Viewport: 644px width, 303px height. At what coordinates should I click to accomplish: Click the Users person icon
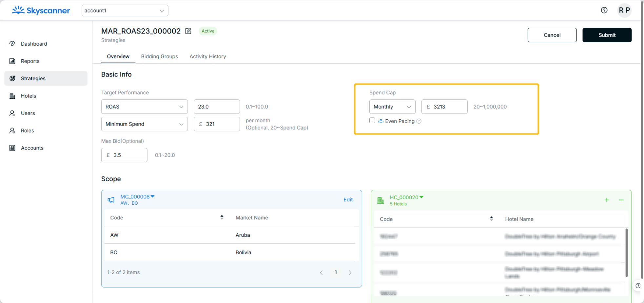[12, 113]
